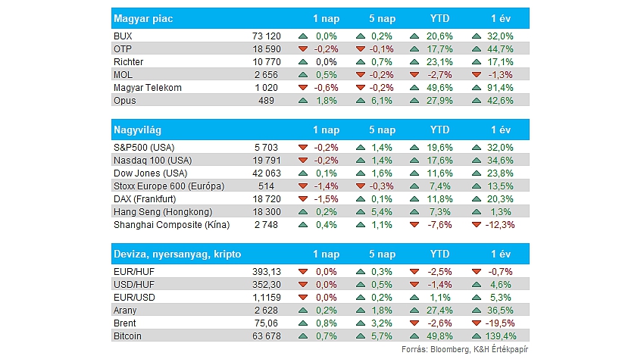Click Bitcoin's 1 év green up arrow

[x=477, y=336]
